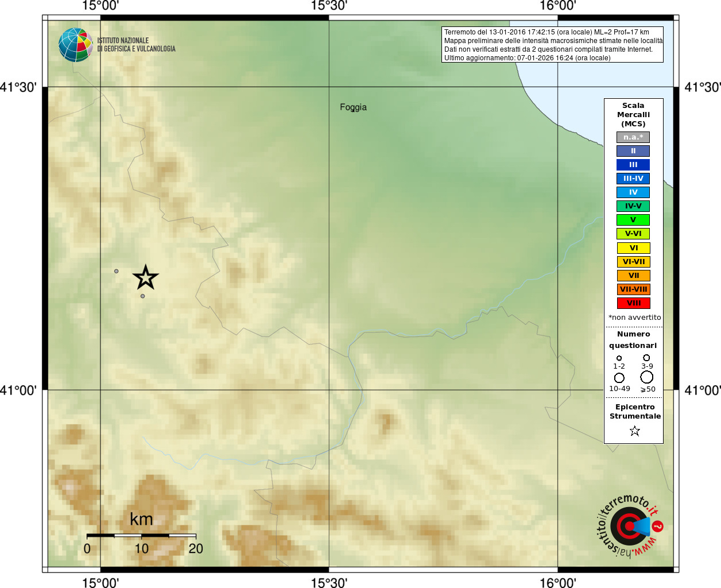Select the V-VI intensity swatch
Viewport: 721px width, 588px height.
pos(633,234)
